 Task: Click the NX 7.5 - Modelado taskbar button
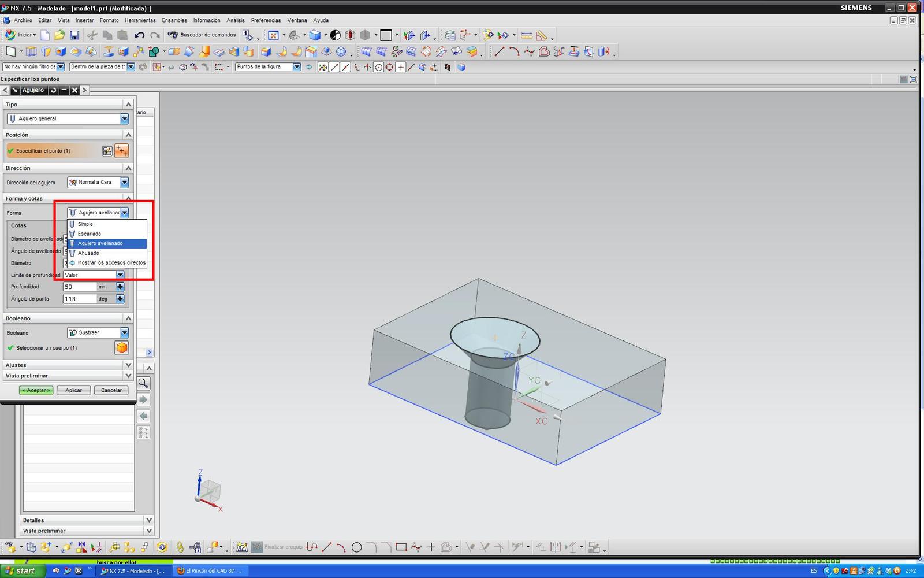133,570
